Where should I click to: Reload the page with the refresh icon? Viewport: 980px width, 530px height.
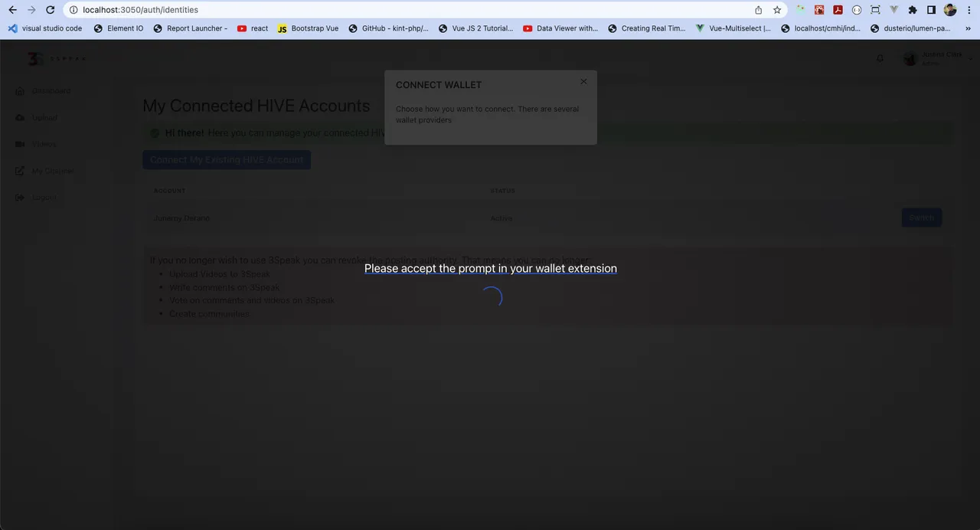(x=51, y=10)
